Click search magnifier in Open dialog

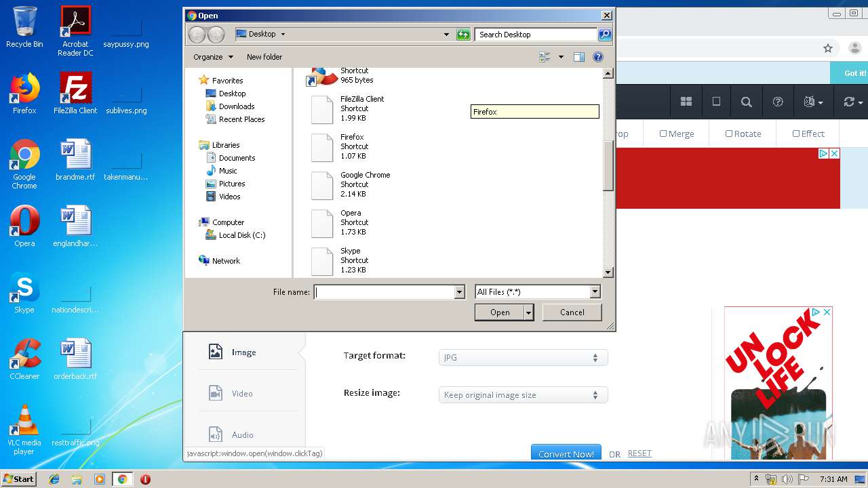pos(604,35)
